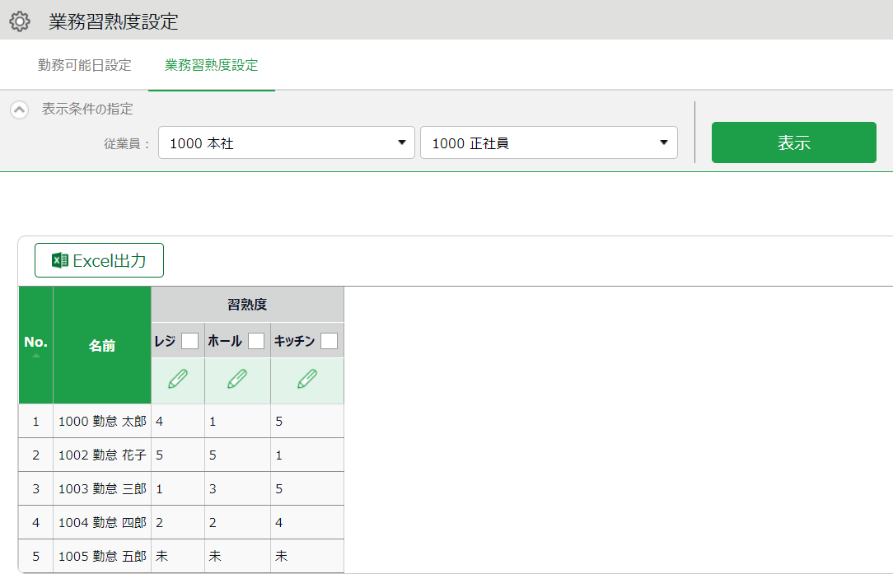Viewport: 893px width, 588px height.
Task: Click the Excel icon on export button
Action: tap(59, 261)
